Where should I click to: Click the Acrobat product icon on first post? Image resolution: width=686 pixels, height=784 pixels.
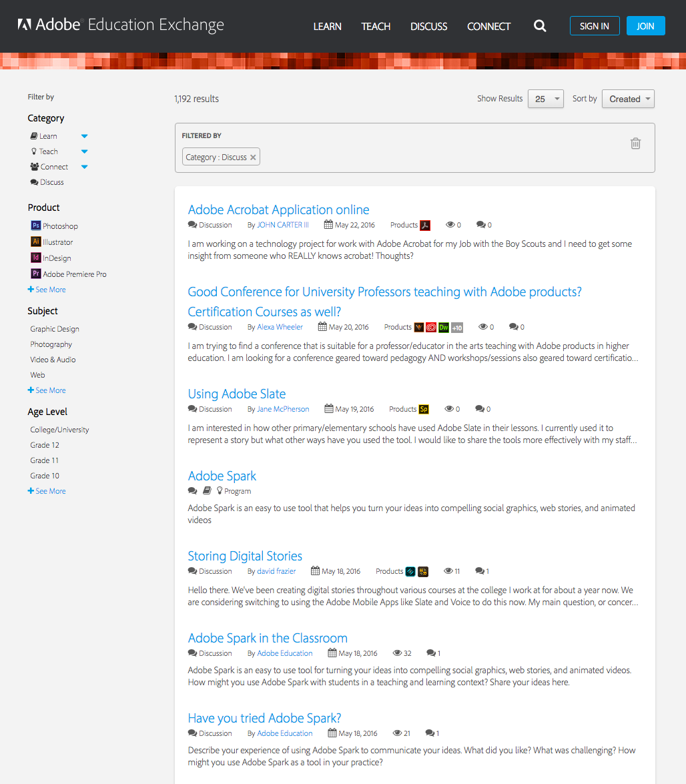[x=425, y=225]
